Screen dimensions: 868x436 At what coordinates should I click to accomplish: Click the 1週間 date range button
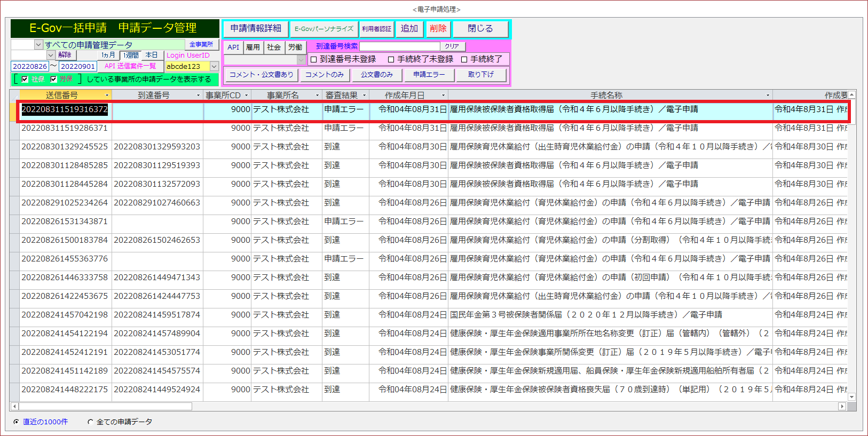pyautogui.click(x=131, y=55)
